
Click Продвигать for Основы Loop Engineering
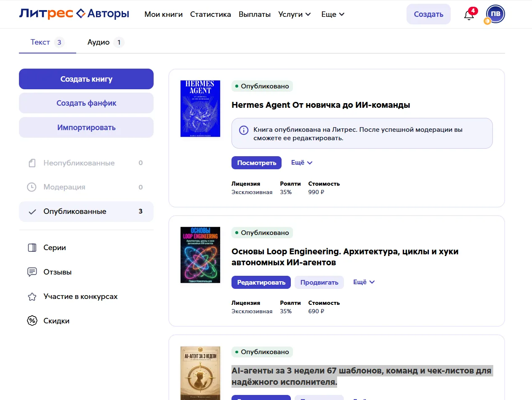click(x=319, y=282)
